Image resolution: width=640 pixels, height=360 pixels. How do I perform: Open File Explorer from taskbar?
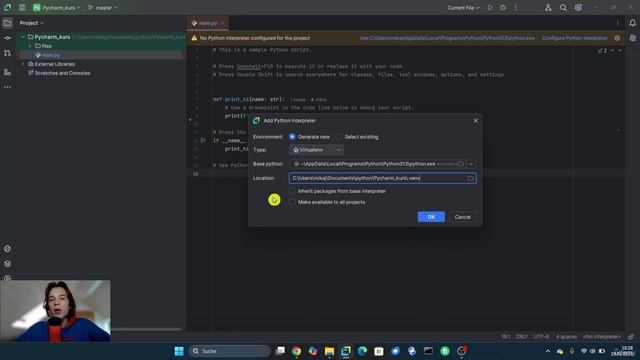click(x=329, y=351)
